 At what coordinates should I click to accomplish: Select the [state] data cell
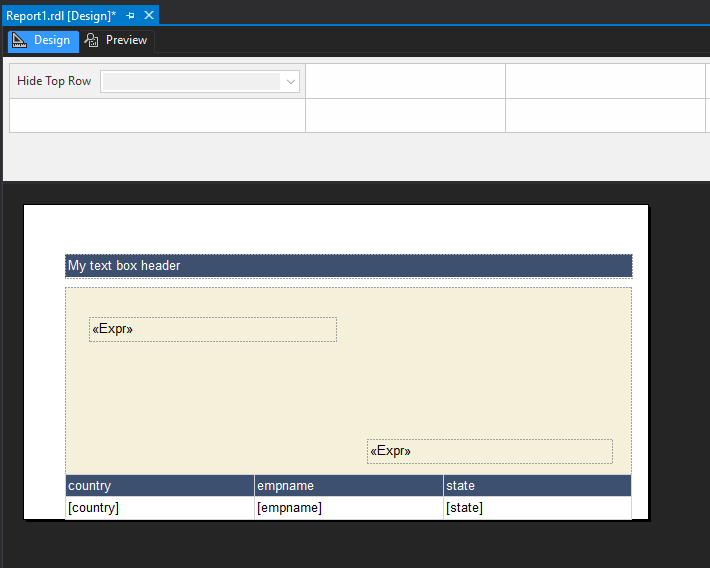pos(537,508)
